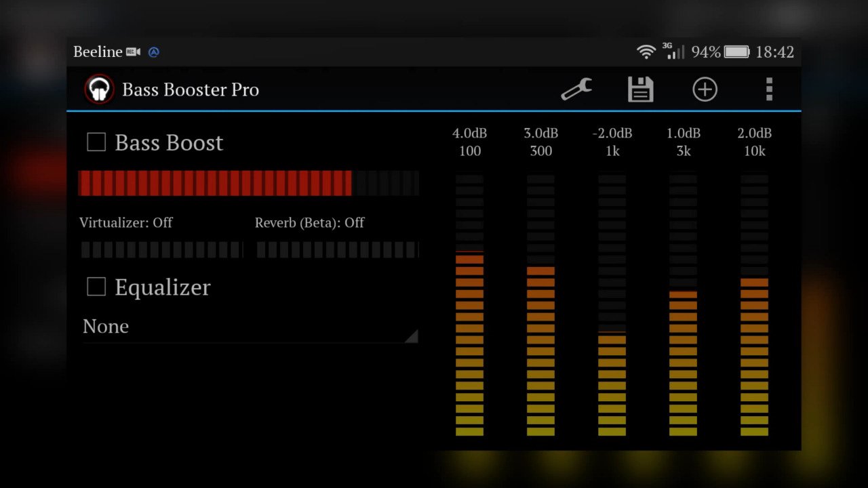Tap the 2.0dB gain value
The width and height of the screenshot is (868, 488).
coord(754,134)
